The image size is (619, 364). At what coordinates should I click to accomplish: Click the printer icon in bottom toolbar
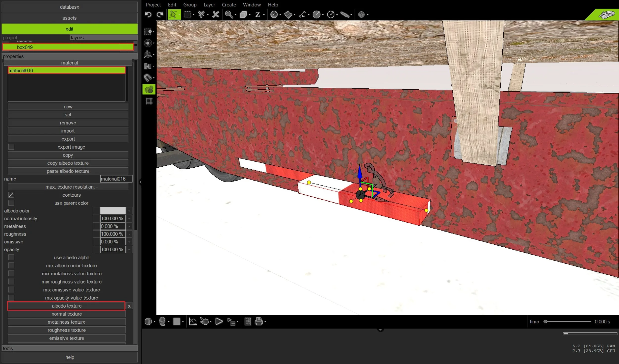pos(258,321)
